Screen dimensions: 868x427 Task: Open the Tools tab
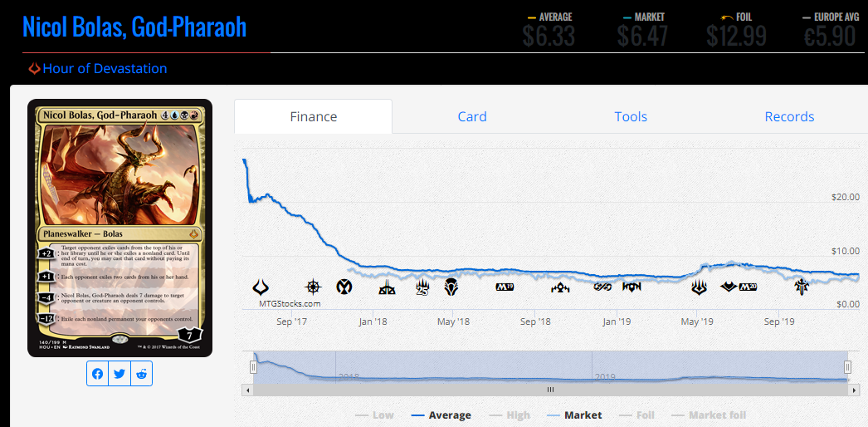pyautogui.click(x=631, y=116)
